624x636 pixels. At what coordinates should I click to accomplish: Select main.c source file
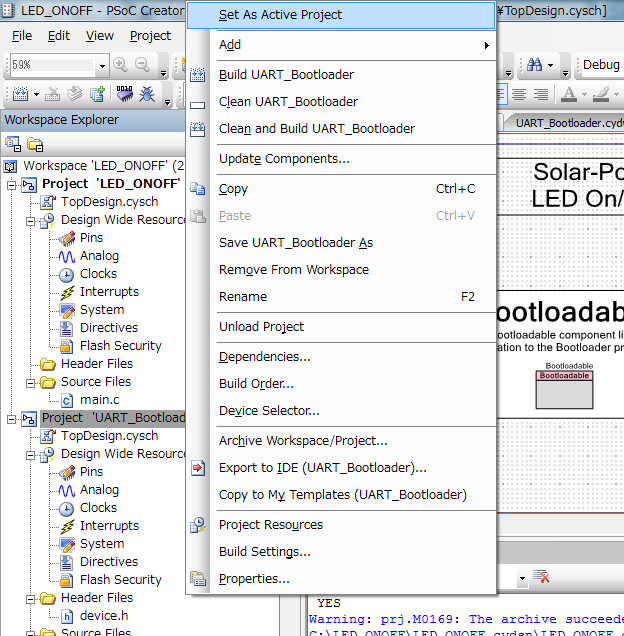[x=99, y=400]
